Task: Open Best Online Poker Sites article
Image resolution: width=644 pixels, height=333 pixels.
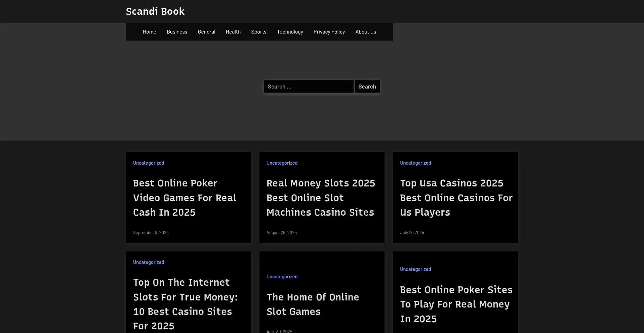Action: tap(456, 304)
